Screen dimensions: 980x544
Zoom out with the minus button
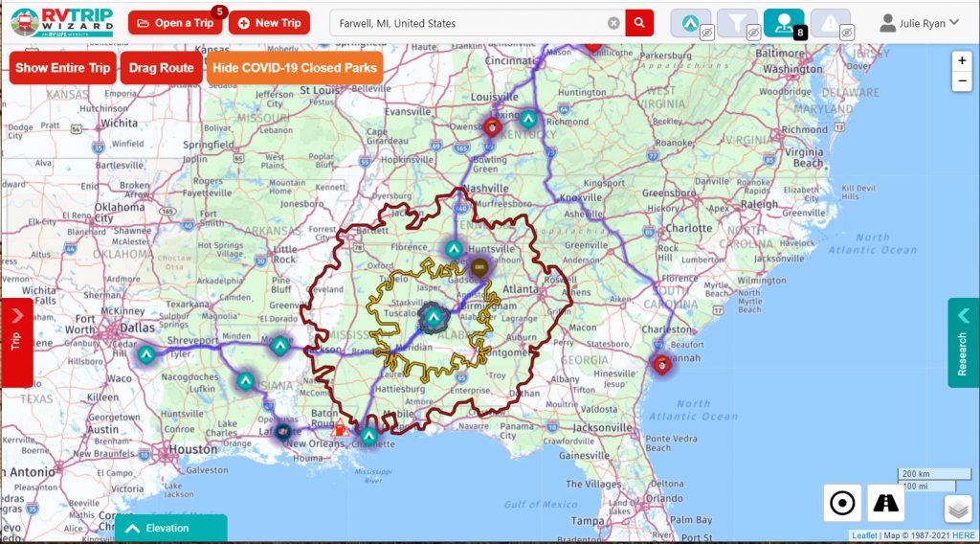point(962,80)
